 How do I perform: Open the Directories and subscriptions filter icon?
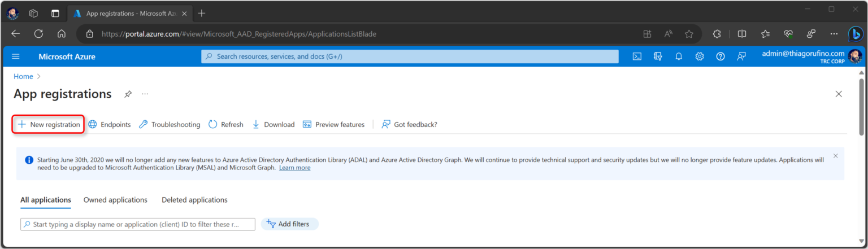tap(658, 56)
